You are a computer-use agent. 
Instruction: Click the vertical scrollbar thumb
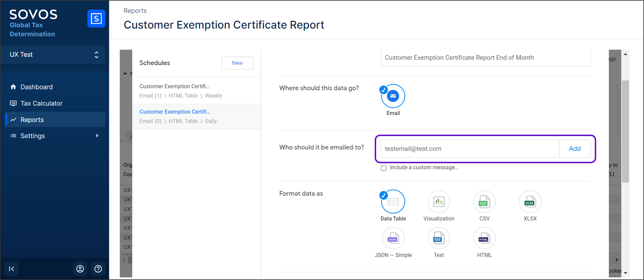click(x=625, y=131)
